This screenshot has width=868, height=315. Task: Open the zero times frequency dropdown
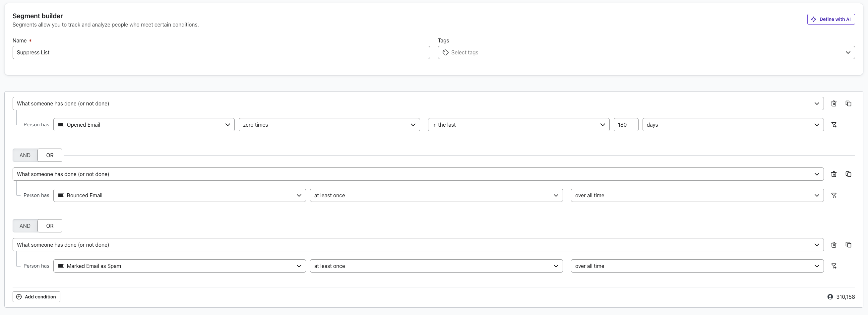[x=329, y=125]
